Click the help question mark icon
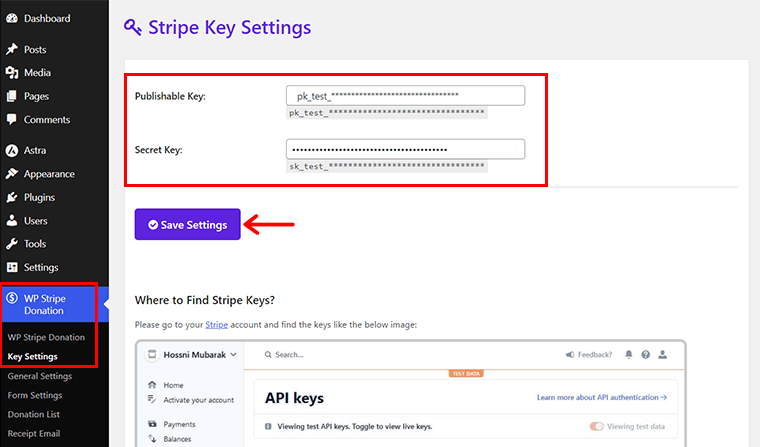760x447 pixels. 646,355
